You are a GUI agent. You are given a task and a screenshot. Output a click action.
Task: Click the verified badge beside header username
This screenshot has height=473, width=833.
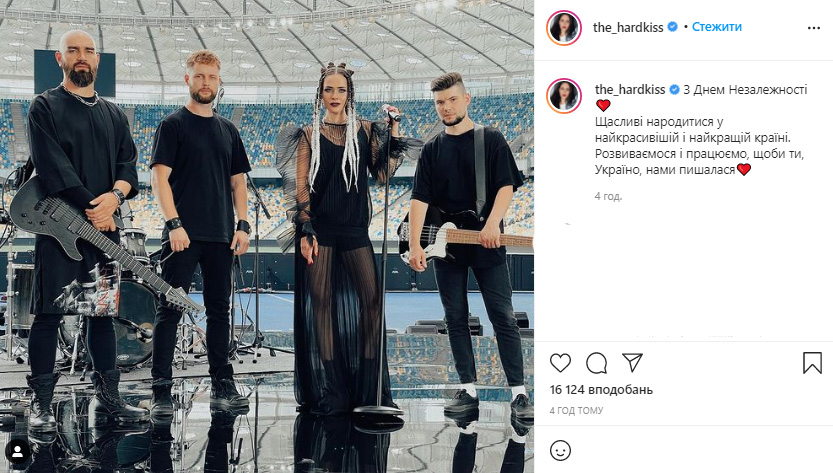pos(672,27)
